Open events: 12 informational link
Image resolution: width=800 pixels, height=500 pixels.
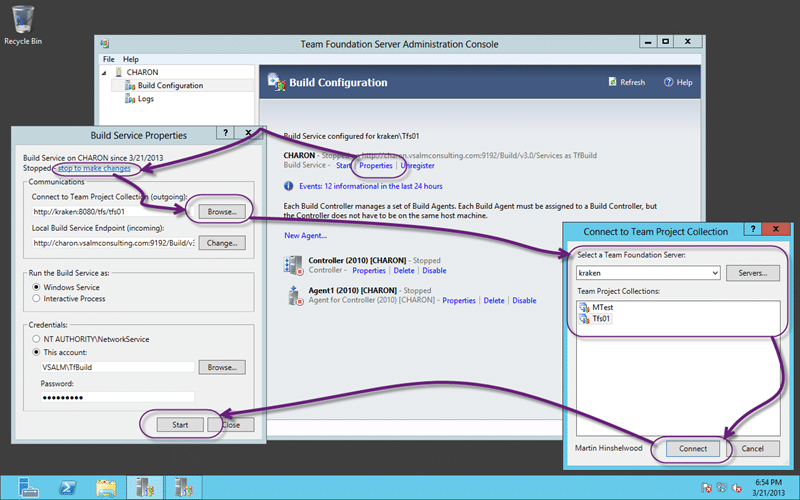coord(371,186)
